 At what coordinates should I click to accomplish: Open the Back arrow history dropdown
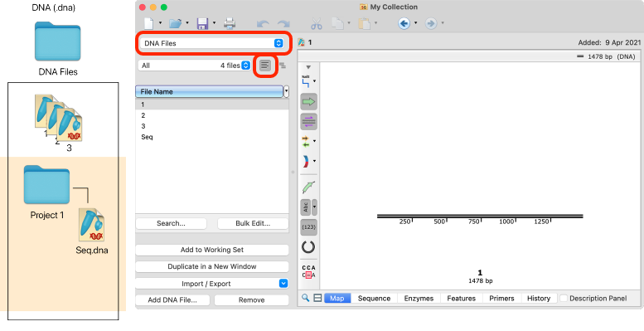click(415, 23)
